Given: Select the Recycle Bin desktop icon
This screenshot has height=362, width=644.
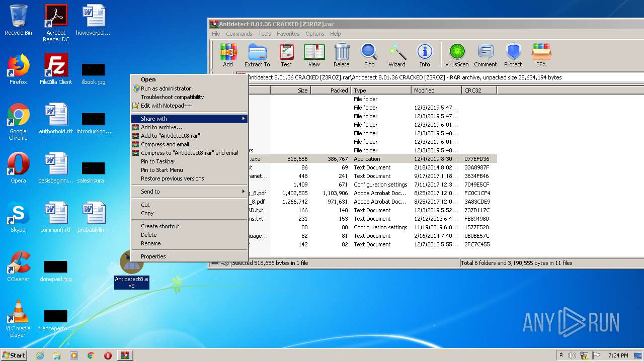Looking at the screenshot, I should 18,21.
